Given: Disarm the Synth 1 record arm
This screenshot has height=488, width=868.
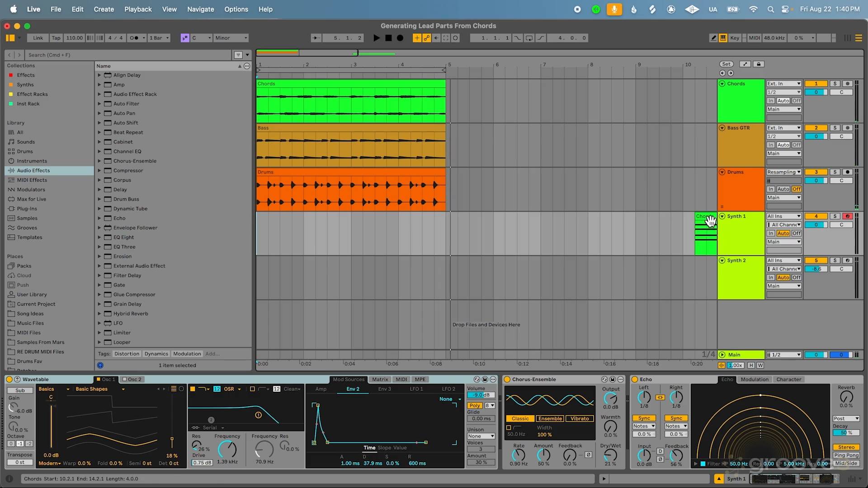Looking at the screenshot, I should [x=848, y=216].
